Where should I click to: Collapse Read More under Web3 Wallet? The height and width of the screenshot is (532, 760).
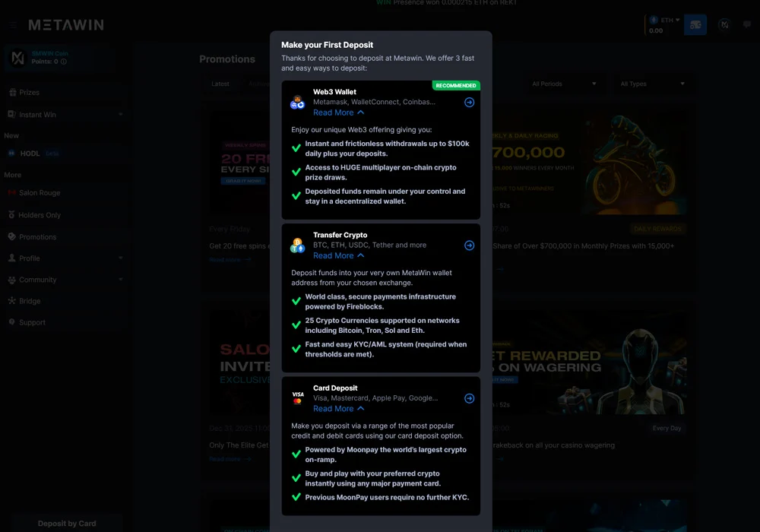tap(338, 112)
